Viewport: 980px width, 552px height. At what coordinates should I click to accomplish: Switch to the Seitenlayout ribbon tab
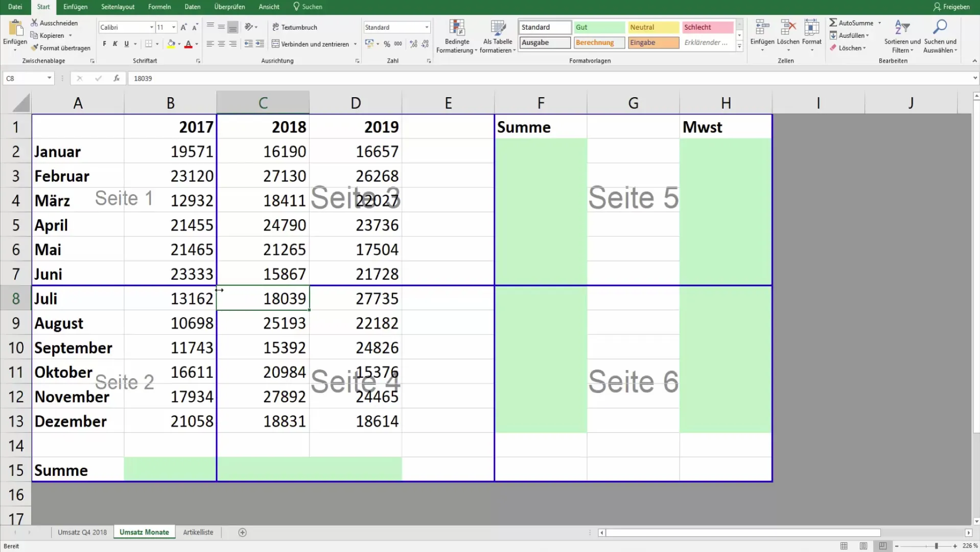[x=118, y=7]
